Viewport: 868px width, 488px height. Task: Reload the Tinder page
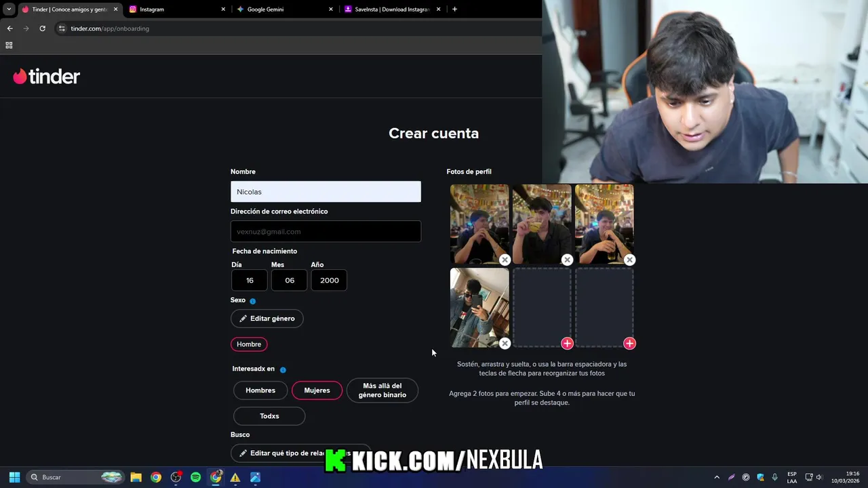point(42,28)
